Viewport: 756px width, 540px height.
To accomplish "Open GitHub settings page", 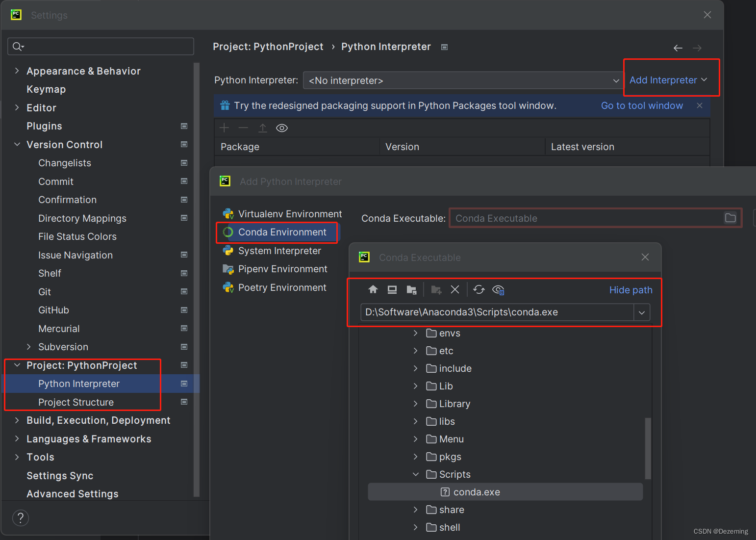I will click(x=53, y=310).
